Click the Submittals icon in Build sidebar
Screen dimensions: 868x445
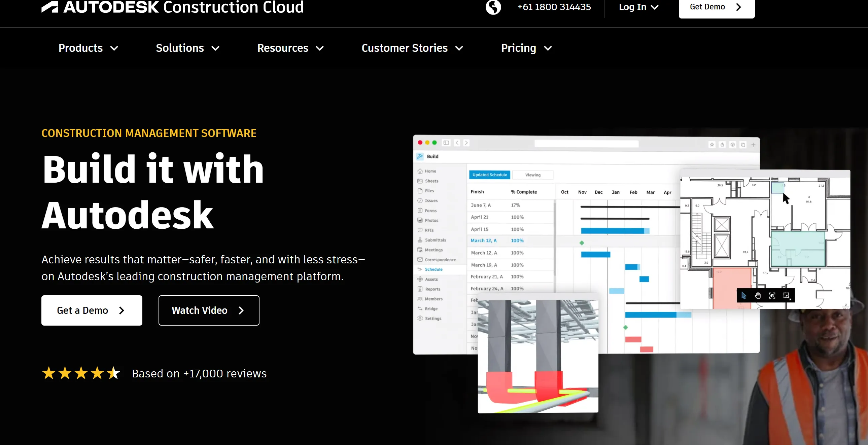click(420, 240)
